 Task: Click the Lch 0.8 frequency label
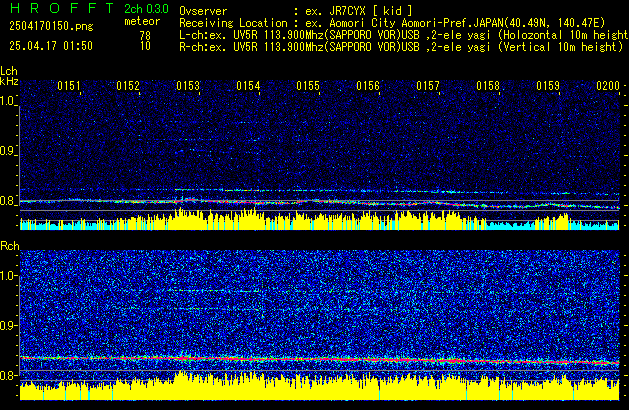(x=8, y=201)
